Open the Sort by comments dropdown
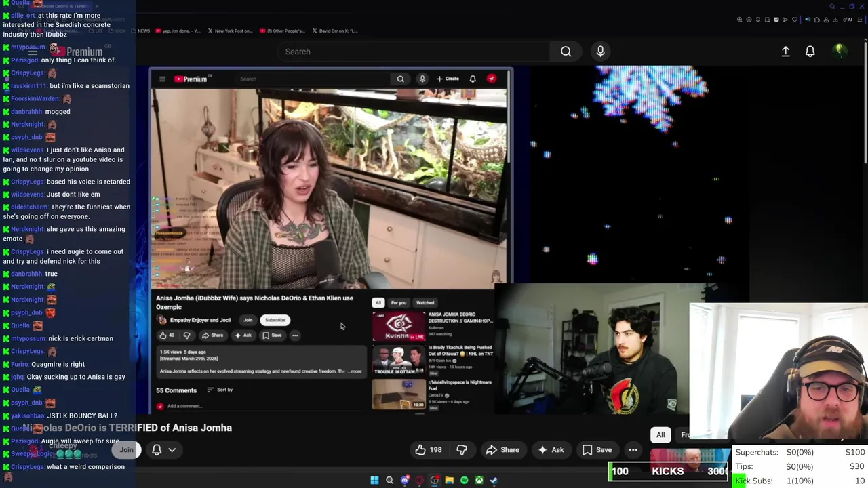The height and width of the screenshot is (488, 868). (x=220, y=390)
